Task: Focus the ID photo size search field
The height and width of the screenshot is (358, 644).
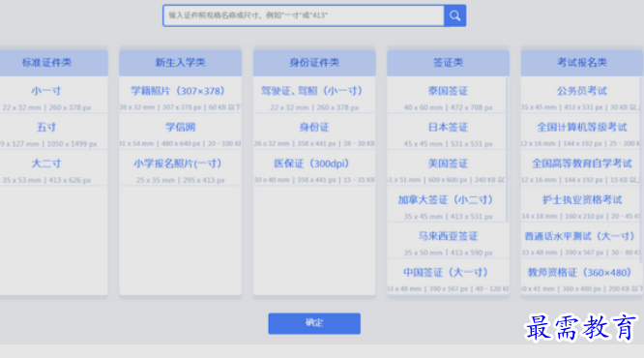Action: [304, 15]
